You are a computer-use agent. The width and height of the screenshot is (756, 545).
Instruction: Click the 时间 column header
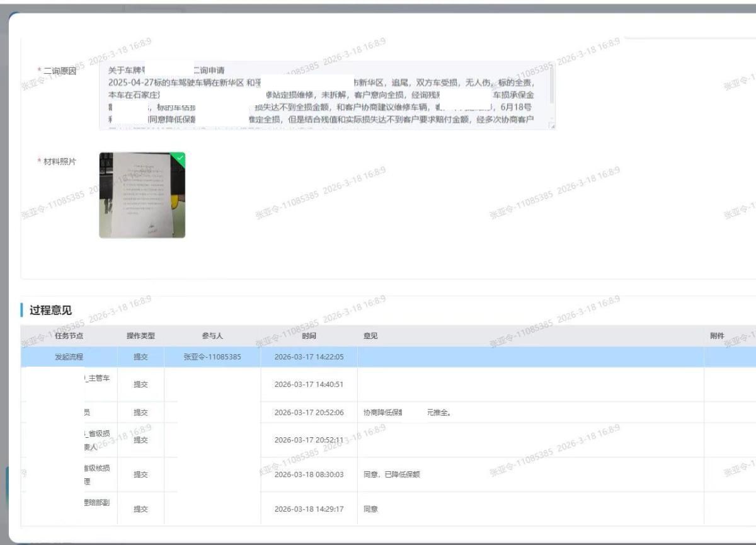coord(309,336)
